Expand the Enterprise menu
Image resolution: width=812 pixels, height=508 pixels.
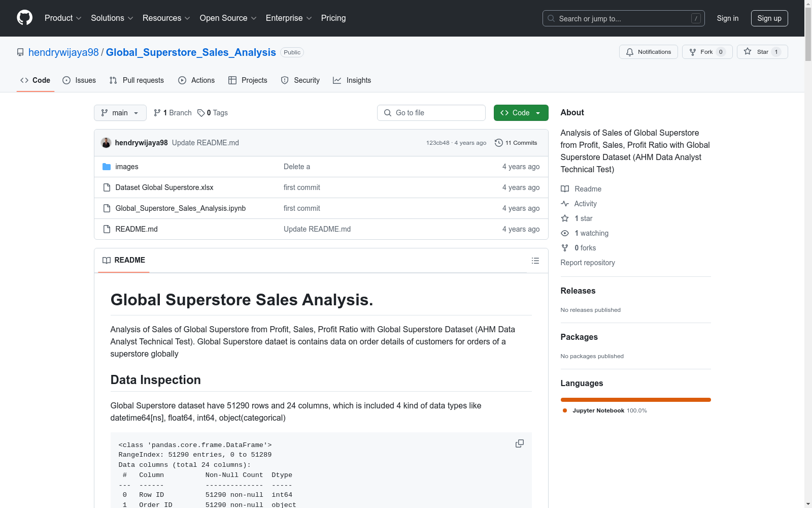[x=289, y=18]
